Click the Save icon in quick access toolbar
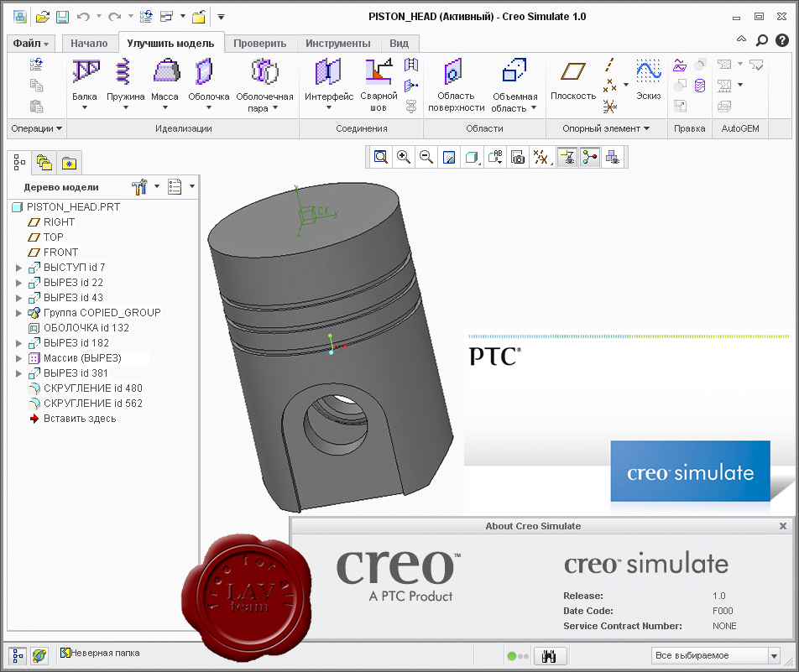 coord(62,17)
